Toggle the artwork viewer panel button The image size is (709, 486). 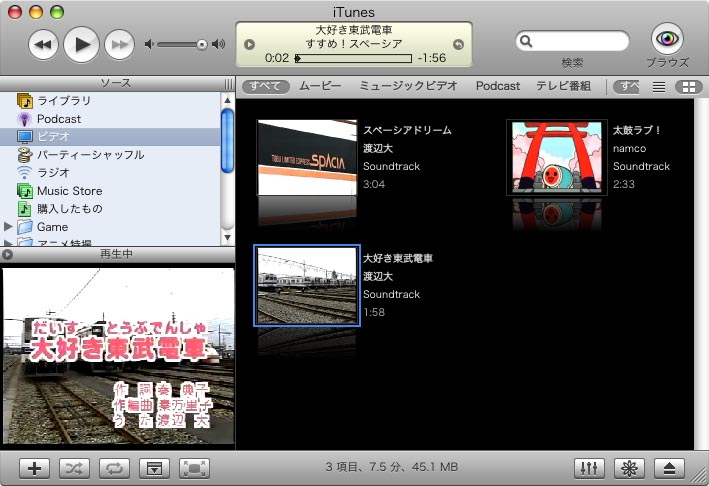coord(154,469)
